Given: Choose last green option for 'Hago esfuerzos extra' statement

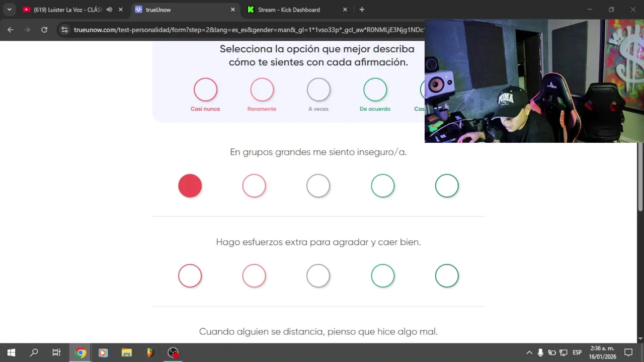Looking at the screenshot, I should point(447,276).
